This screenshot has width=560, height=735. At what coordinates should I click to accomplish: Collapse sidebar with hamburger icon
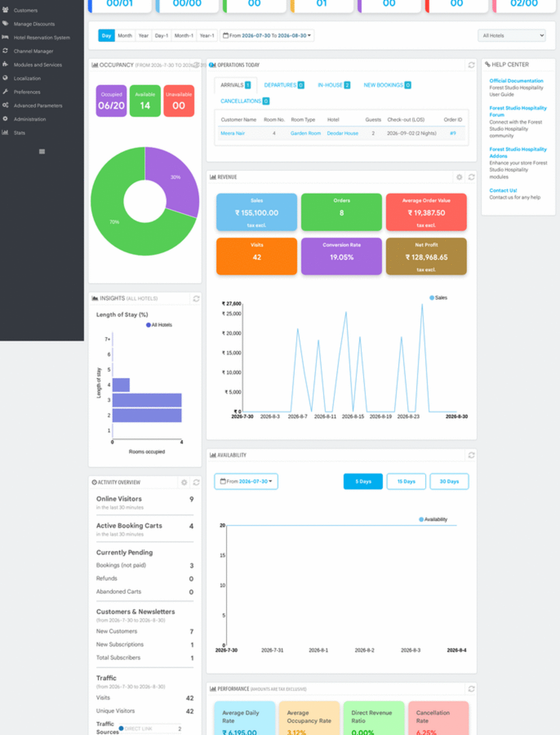(x=42, y=151)
